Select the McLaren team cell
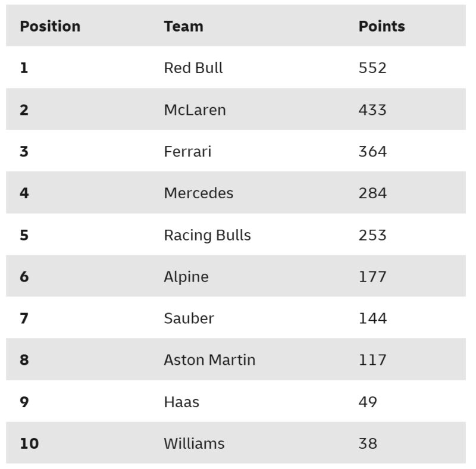This screenshot has height=469, width=476. pyautogui.click(x=195, y=110)
